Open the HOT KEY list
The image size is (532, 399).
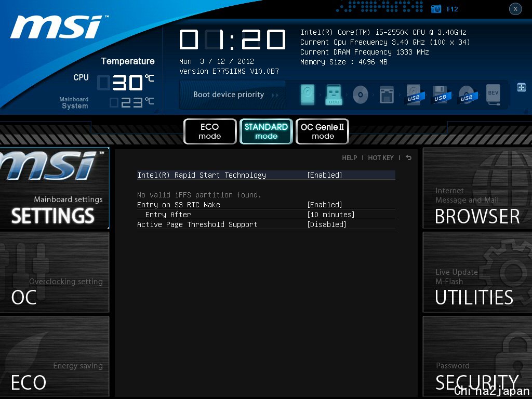(x=381, y=158)
